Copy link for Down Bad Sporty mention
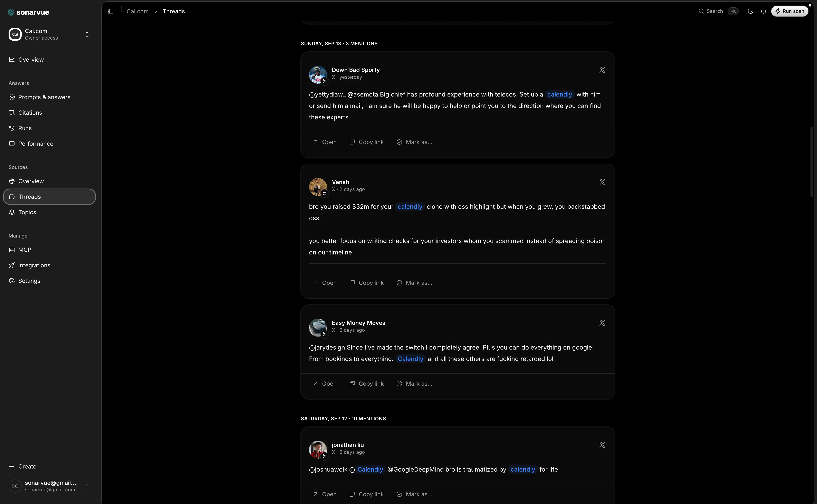The image size is (817, 504). 366,142
